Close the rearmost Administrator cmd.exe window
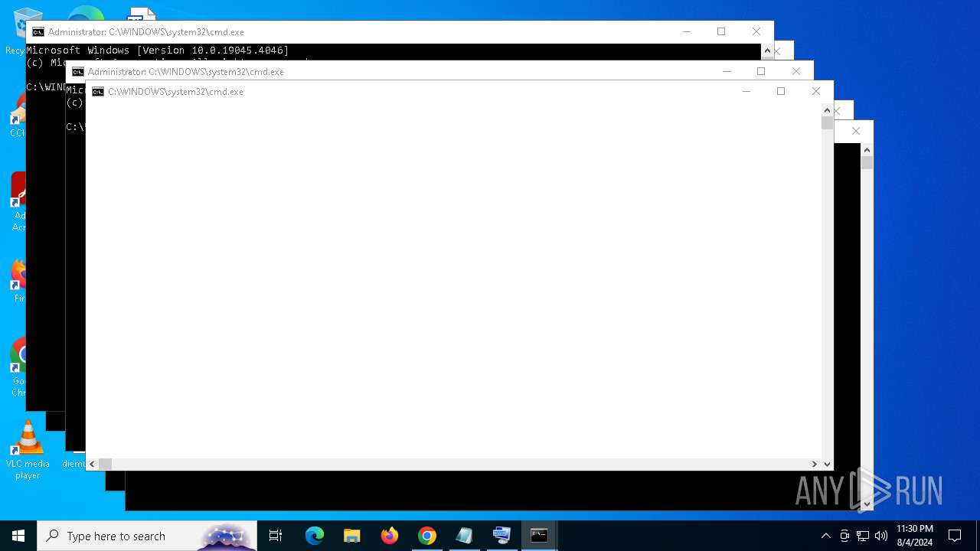 (756, 31)
